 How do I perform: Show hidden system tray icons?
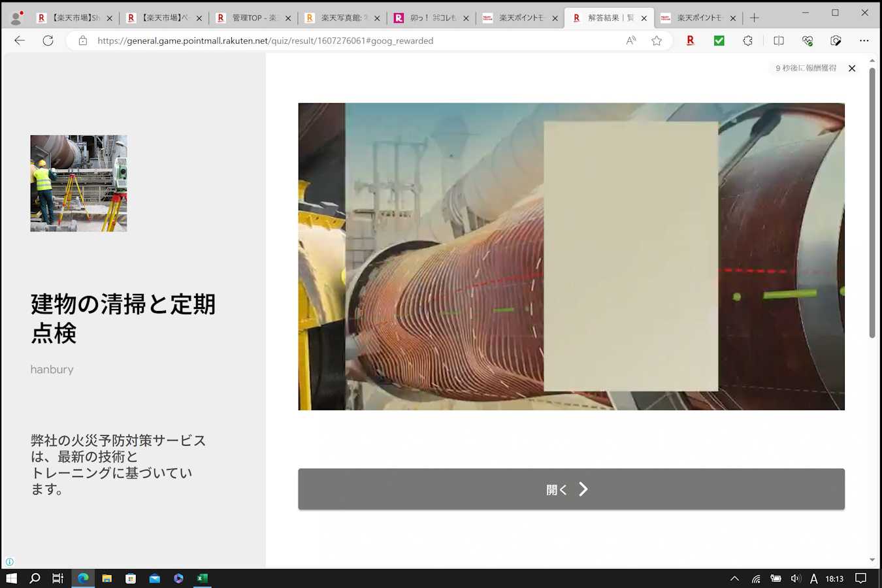[x=734, y=578]
